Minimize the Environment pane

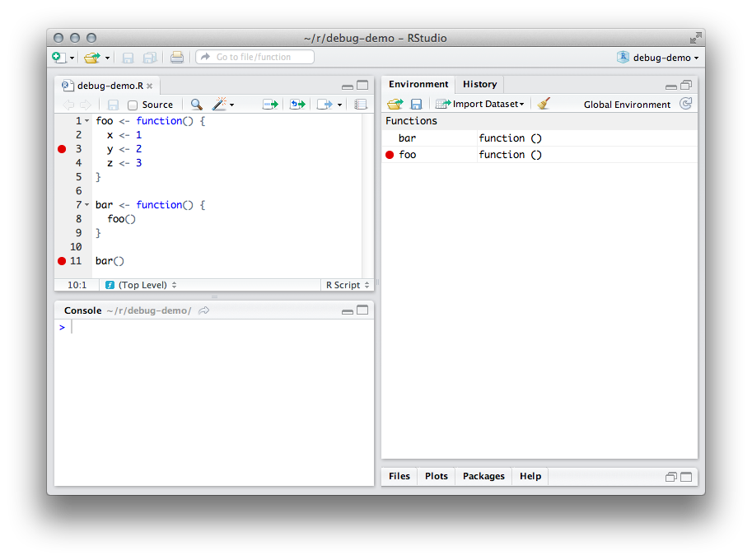(x=671, y=86)
